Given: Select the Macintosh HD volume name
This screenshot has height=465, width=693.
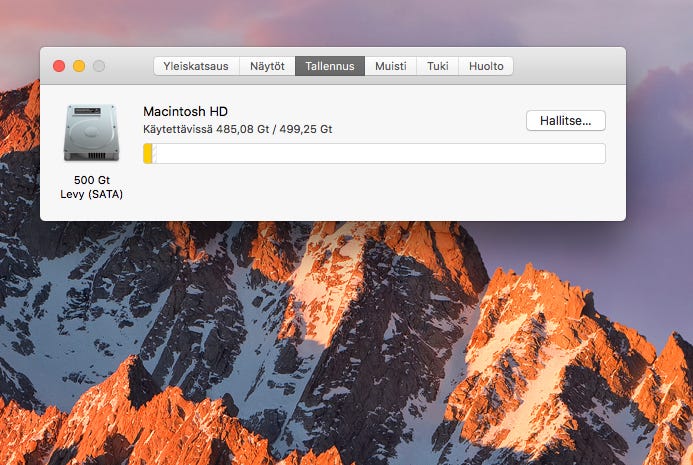Looking at the screenshot, I should (186, 111).
